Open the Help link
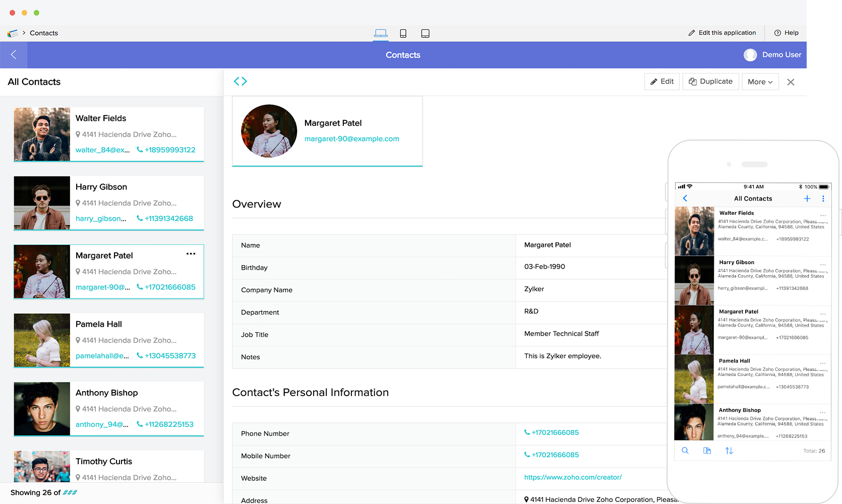The height and width of the screenshot is (504, 842). point(786,33)
